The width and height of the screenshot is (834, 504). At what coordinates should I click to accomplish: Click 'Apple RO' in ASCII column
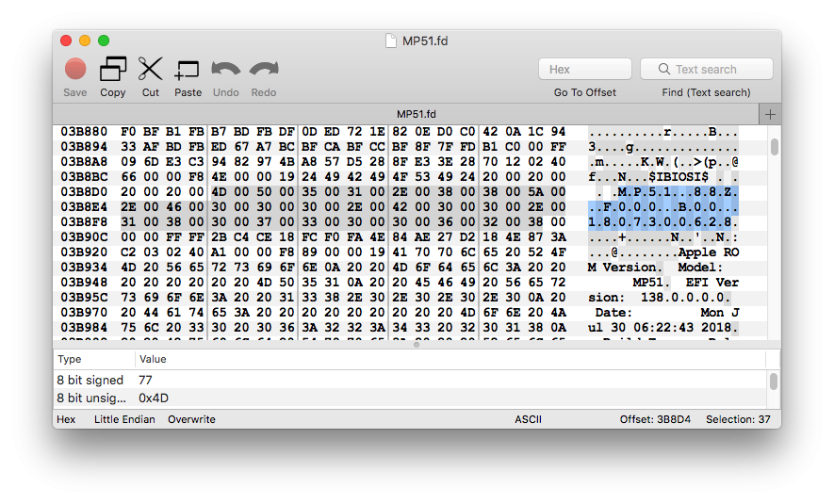(709, 252)
